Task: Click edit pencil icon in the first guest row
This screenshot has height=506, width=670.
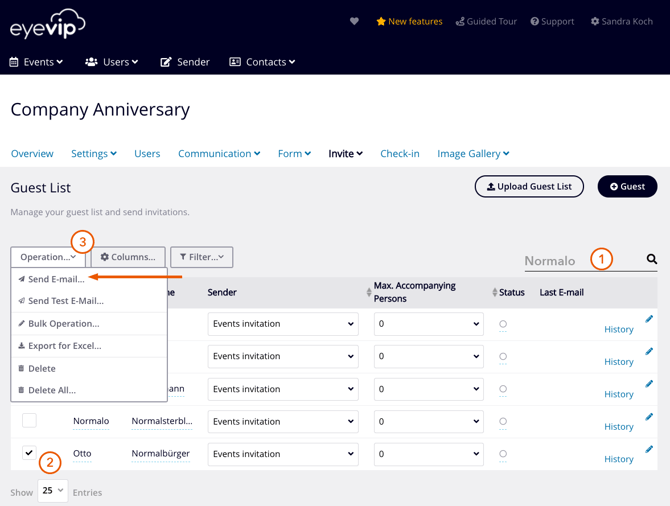Action: point(649,319)
